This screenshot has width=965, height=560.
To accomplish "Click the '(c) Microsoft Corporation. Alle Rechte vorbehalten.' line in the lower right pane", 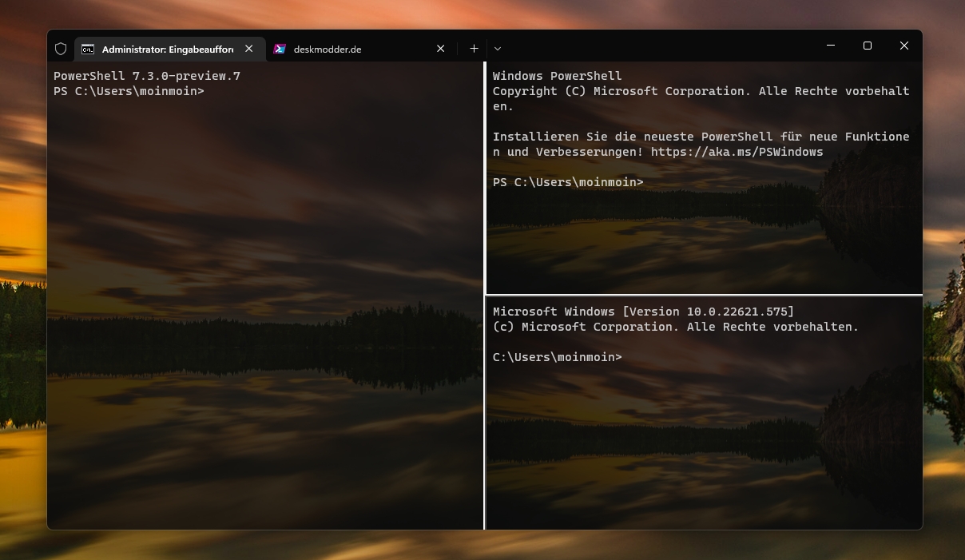I will 676,327.
